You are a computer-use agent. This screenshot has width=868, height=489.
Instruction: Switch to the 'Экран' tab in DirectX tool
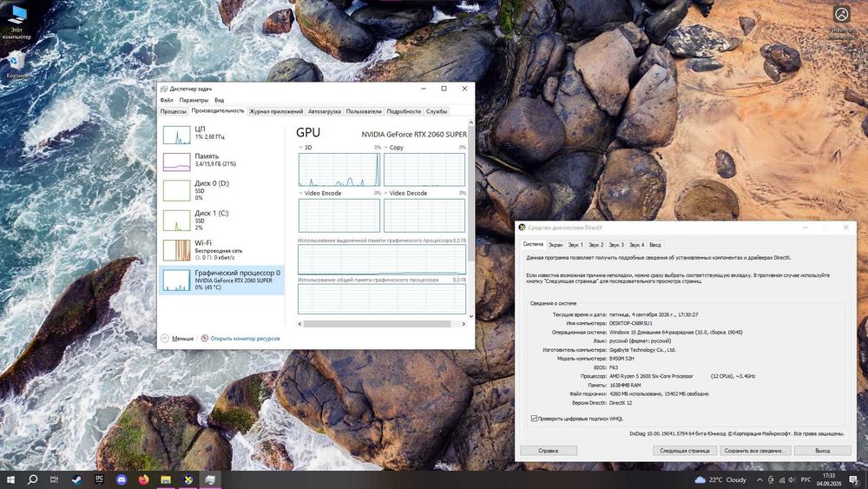pyautogui.click(x=556, y=245)
